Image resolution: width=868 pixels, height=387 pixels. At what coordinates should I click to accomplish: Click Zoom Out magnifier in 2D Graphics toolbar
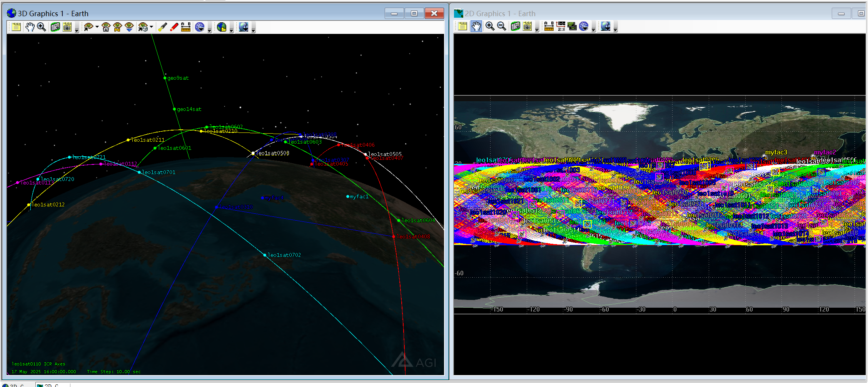[502, 26]
